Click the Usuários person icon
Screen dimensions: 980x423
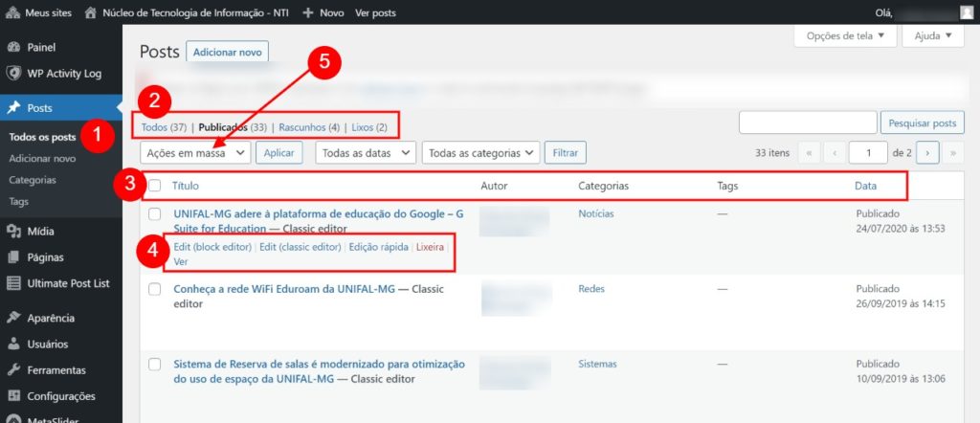(x=13, y=345)
